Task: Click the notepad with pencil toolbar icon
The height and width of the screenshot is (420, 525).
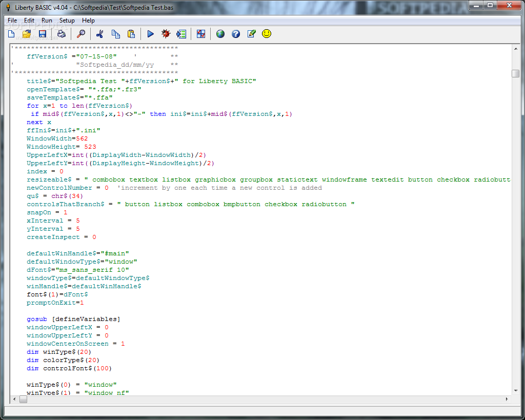Action: tap(251, 34)
